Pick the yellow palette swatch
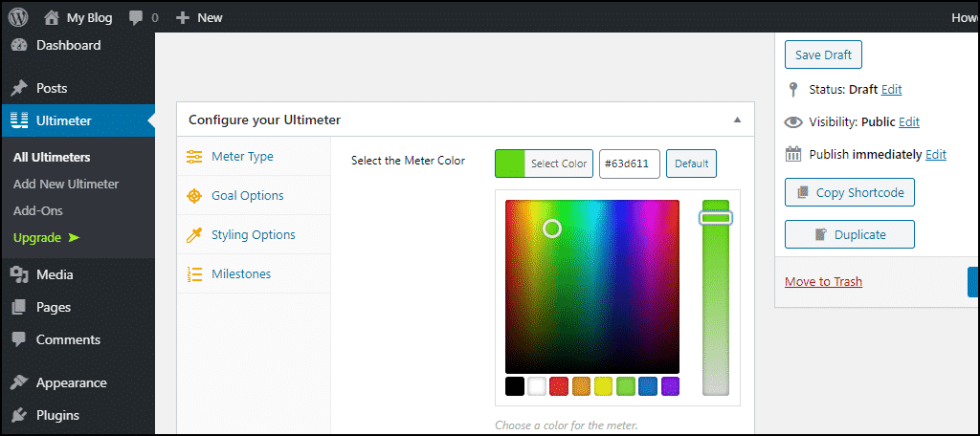Screen dimensions: 980x436 pos(604,386)
